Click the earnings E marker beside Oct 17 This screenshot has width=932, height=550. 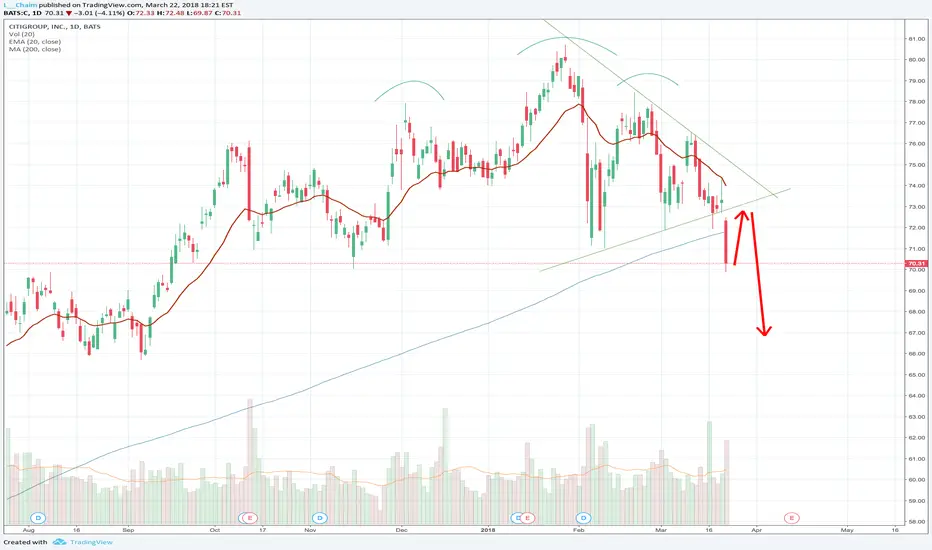click(x=250, y=518)
